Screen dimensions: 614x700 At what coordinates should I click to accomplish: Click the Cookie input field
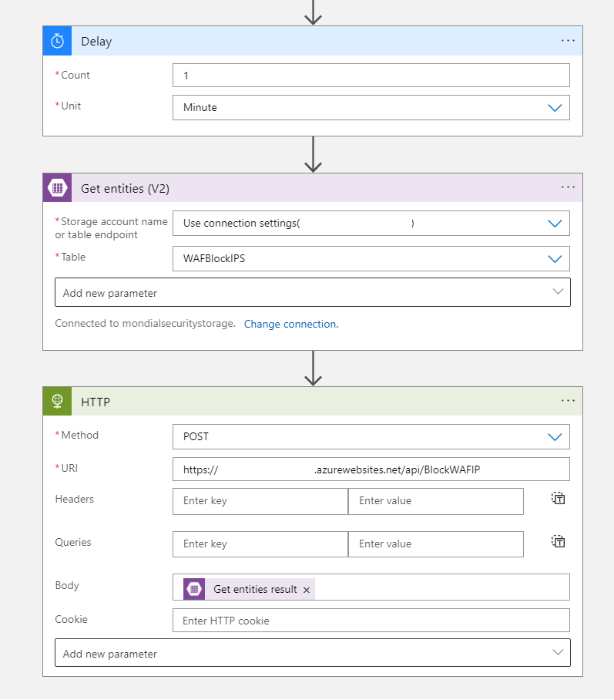[x=371, y=621]
